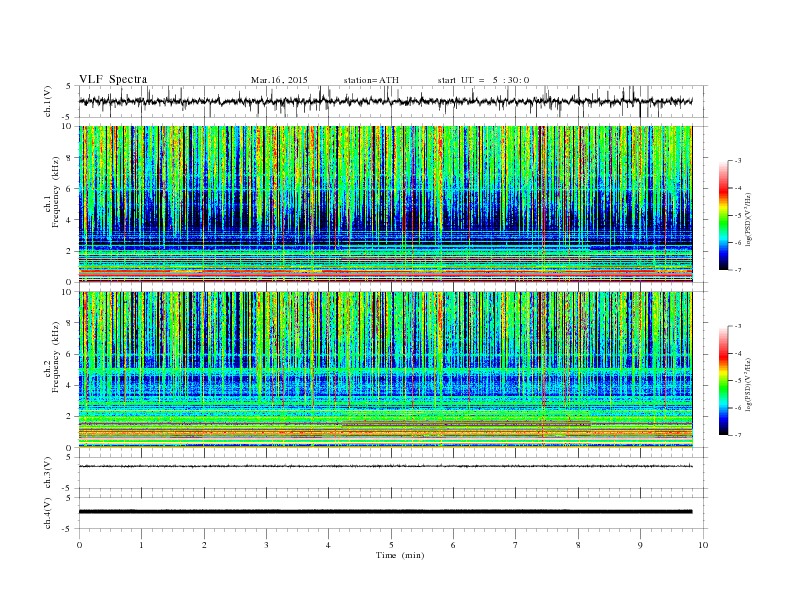Select the "start UT = 5:30:0" text
792x612 pixels.
tap(483, 80)
